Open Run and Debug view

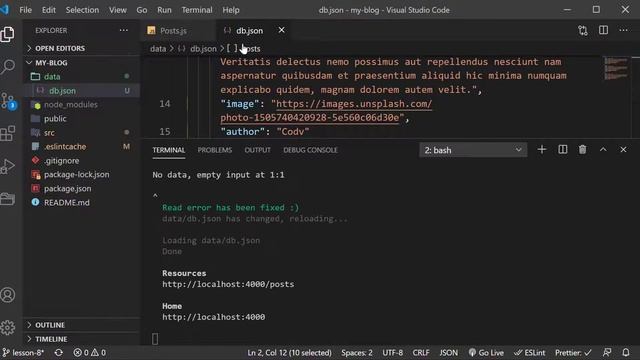(8, 166)
